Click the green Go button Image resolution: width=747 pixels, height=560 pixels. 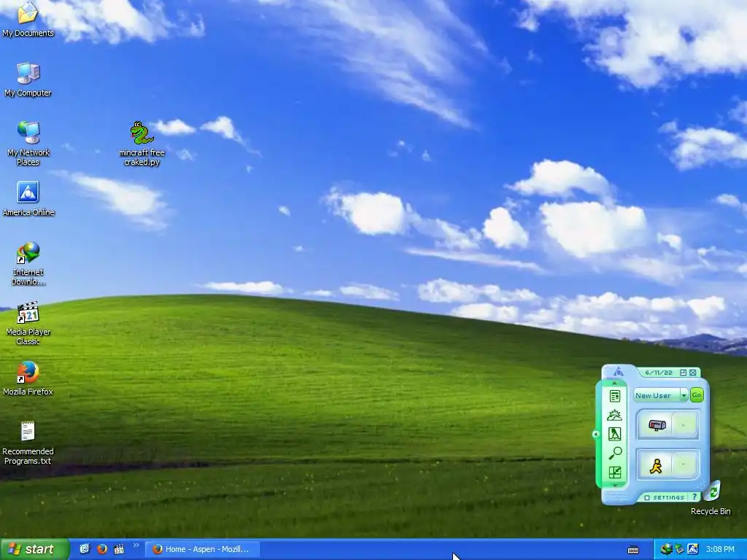click(697, 395)
